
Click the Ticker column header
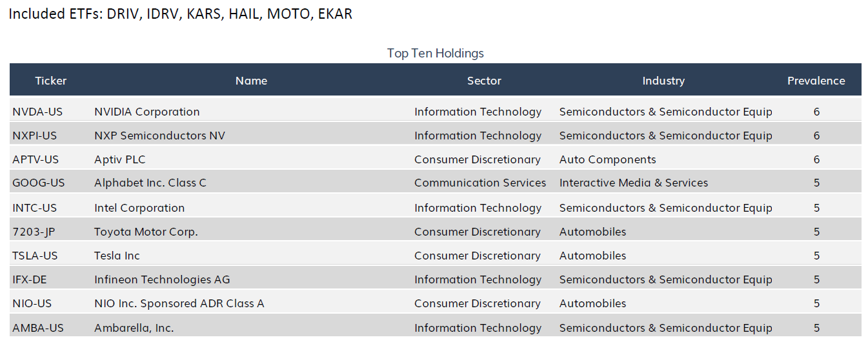(x=51, y=81)
